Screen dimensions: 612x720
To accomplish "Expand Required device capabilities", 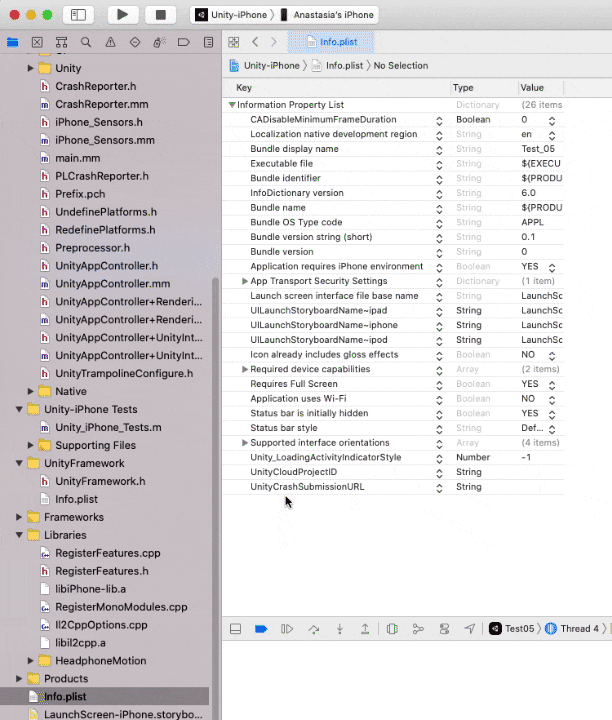I will pos(245,369).
